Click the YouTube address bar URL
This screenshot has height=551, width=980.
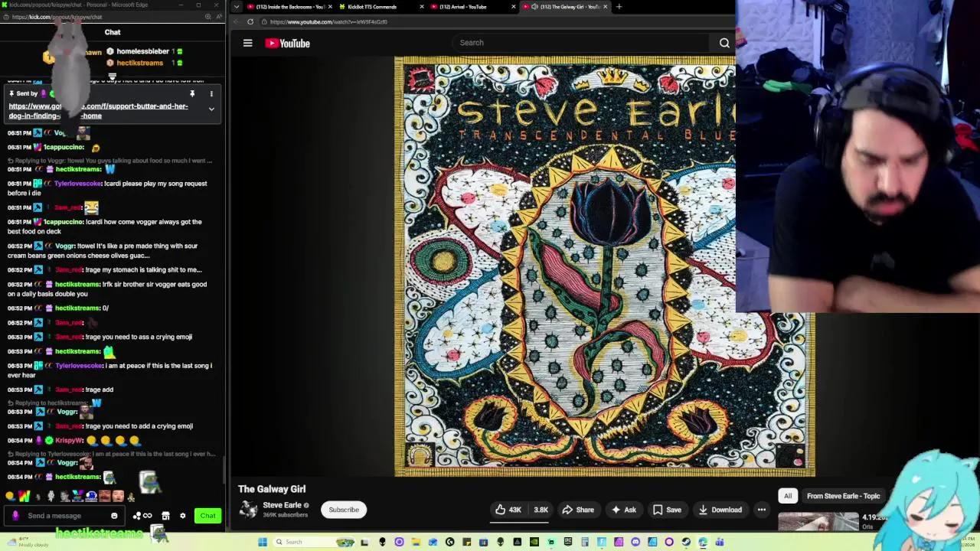point(329,21)
